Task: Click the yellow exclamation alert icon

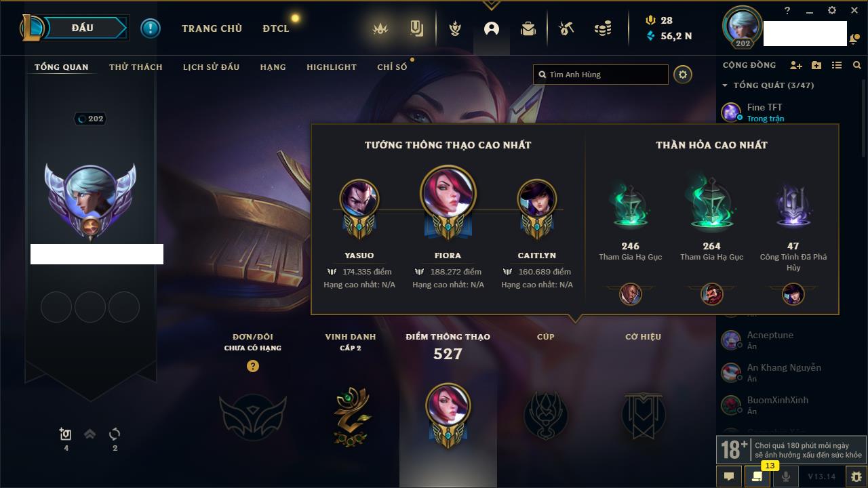Action: 151,28
